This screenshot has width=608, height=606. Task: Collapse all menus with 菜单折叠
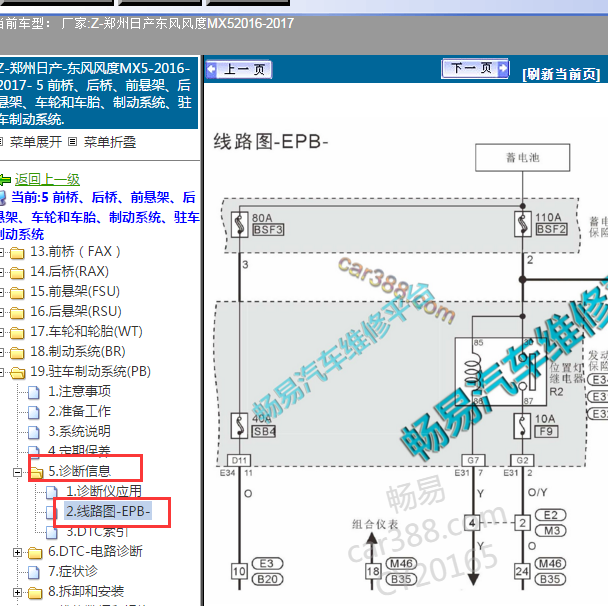point(110,142)
